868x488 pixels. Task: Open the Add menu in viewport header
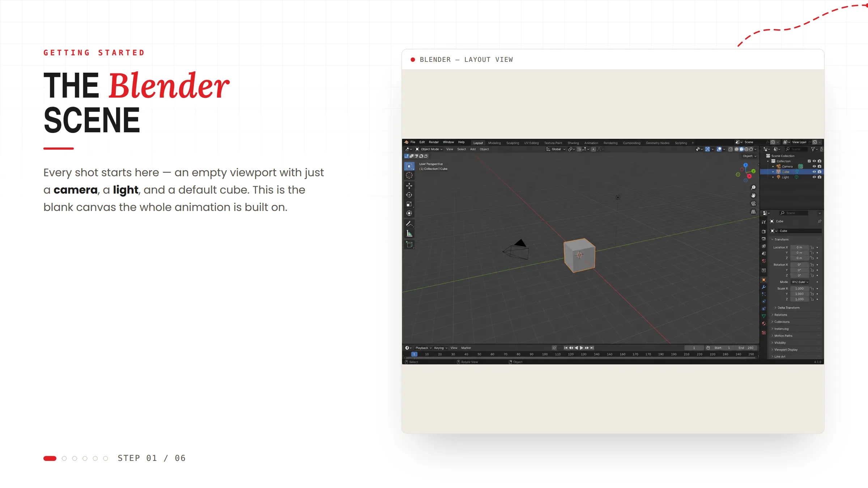coord(473,149)
